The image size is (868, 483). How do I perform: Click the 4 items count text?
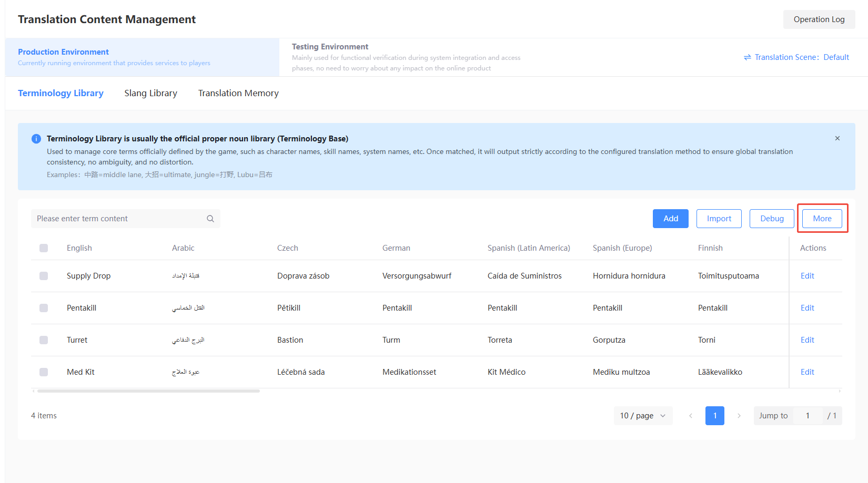(x=44, y=416)
